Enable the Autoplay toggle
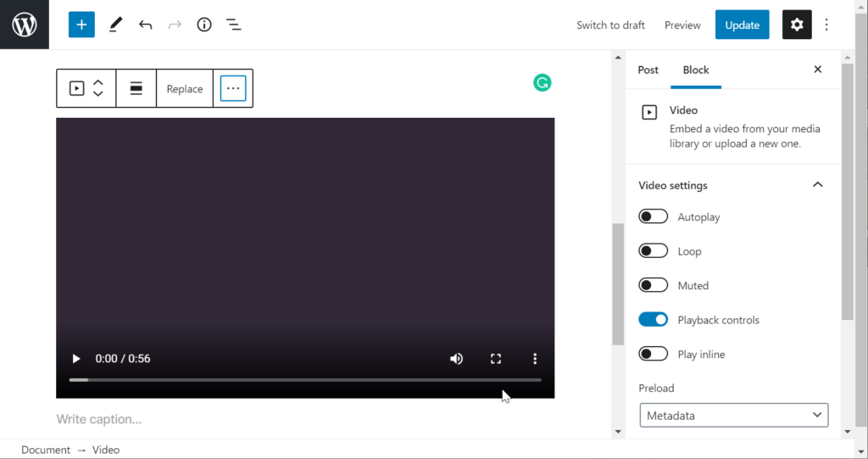The width and height of the screenshot is (868, 459). (653, 217)
